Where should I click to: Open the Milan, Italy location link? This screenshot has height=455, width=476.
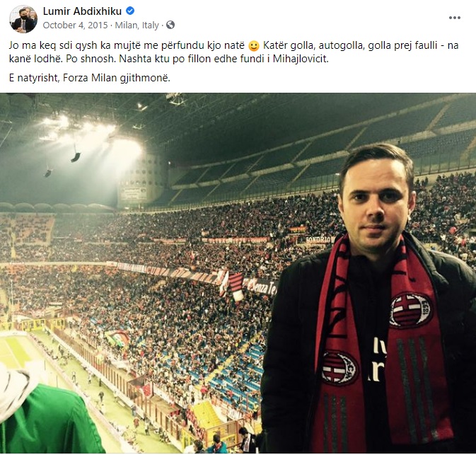137,25
